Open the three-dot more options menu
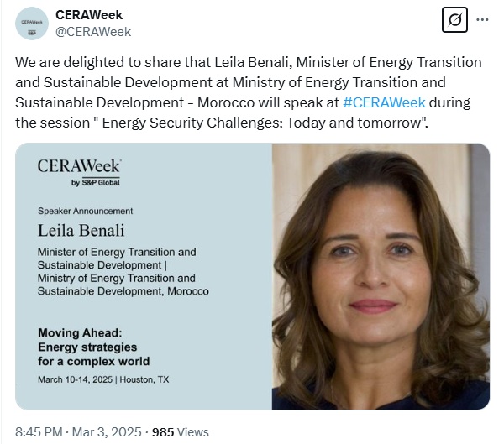The height and width of the screenshot is (444, 504). pos(482,19)
